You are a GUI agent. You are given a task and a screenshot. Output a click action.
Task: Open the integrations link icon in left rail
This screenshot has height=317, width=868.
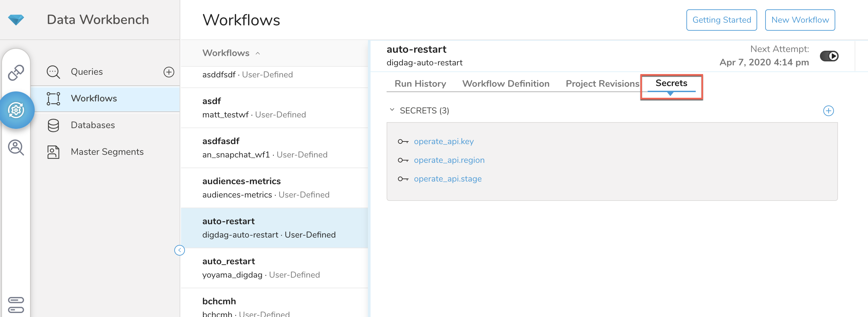coord(16,72)
